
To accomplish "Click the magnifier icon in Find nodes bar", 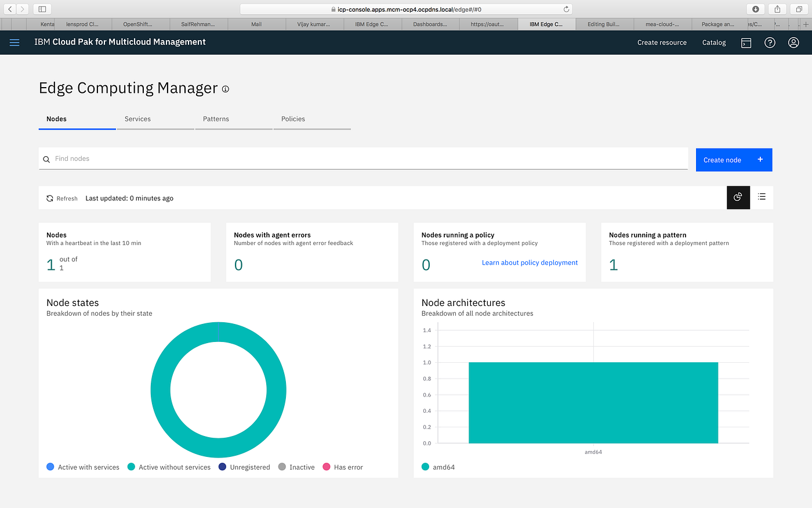I will pos(46,158).
